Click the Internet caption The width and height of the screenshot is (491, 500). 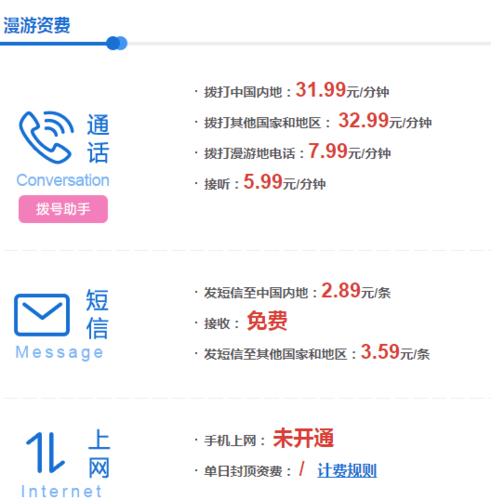61,491
